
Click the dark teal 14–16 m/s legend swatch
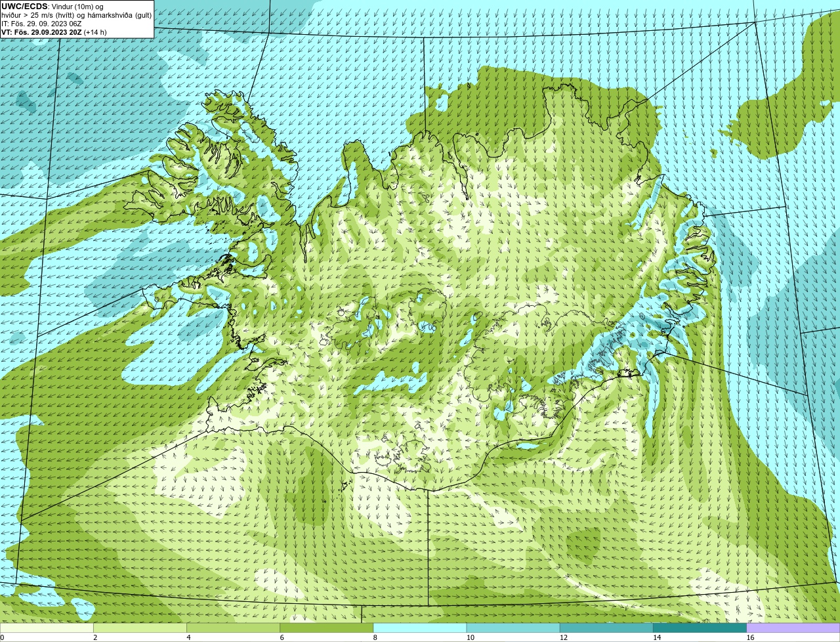tap(700, 628)
